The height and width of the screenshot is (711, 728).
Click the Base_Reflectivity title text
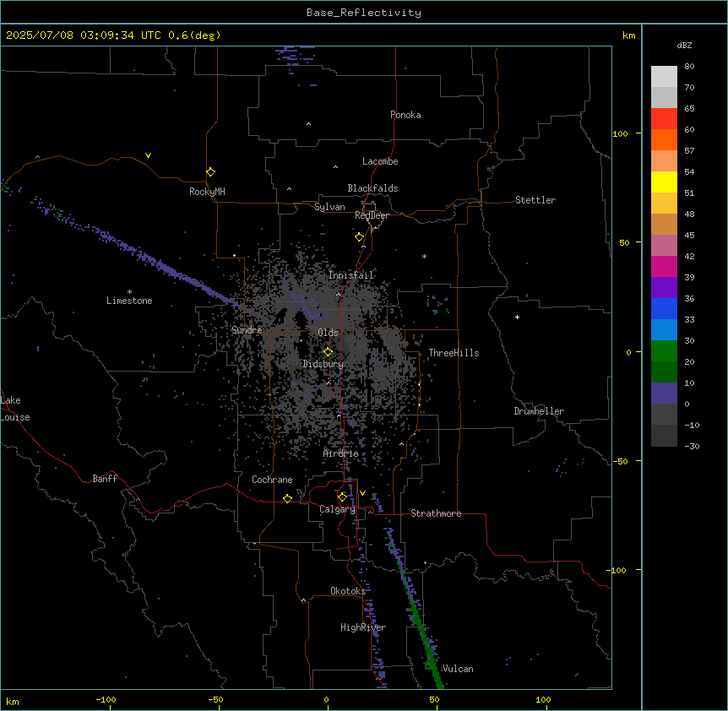(x=364, y=13)
